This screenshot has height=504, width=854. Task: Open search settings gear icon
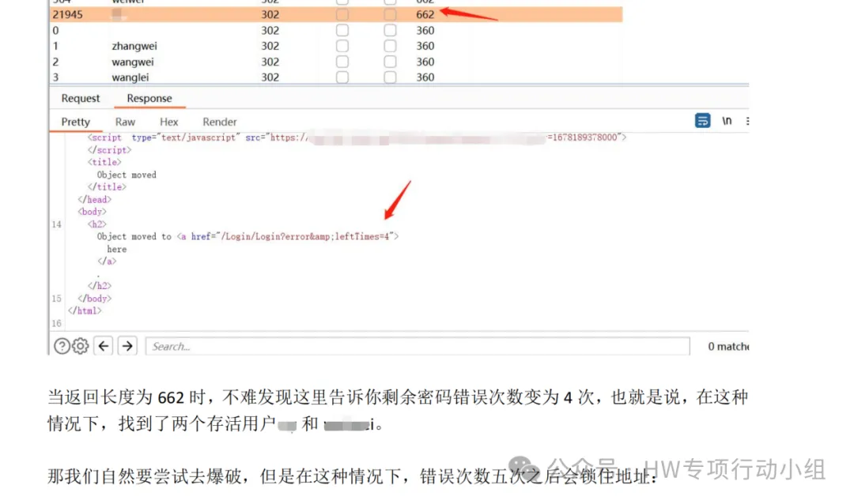[81, 346]
